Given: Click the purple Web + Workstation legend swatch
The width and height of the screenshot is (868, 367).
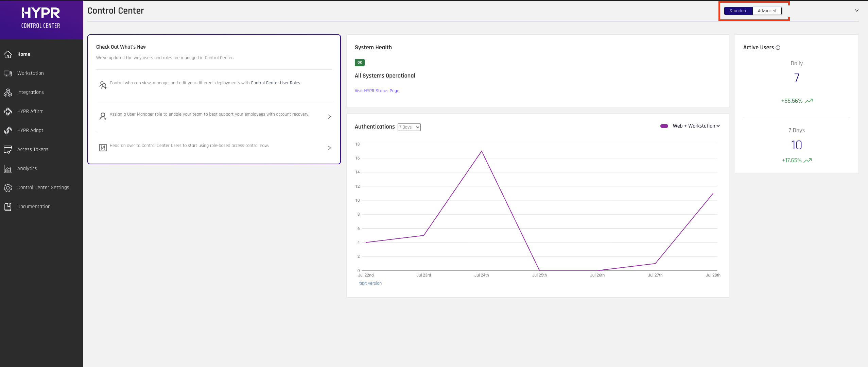Looking at the screenshot, I should point(664,126).
